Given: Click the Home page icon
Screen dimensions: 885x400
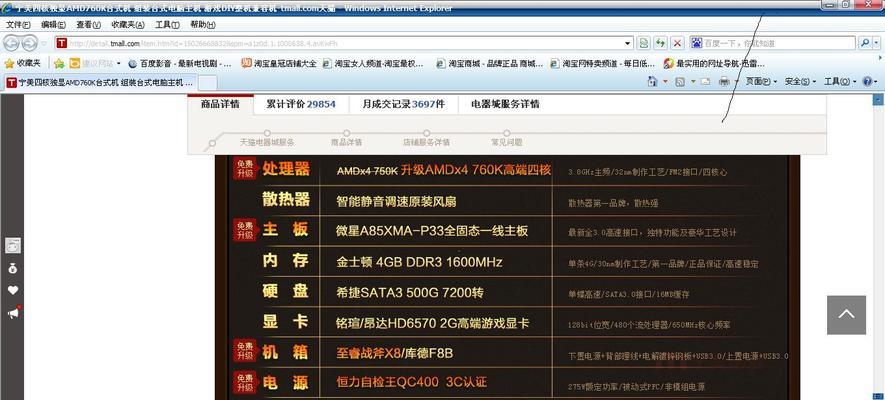Looking at the screenshot, I should click(652, 82).
